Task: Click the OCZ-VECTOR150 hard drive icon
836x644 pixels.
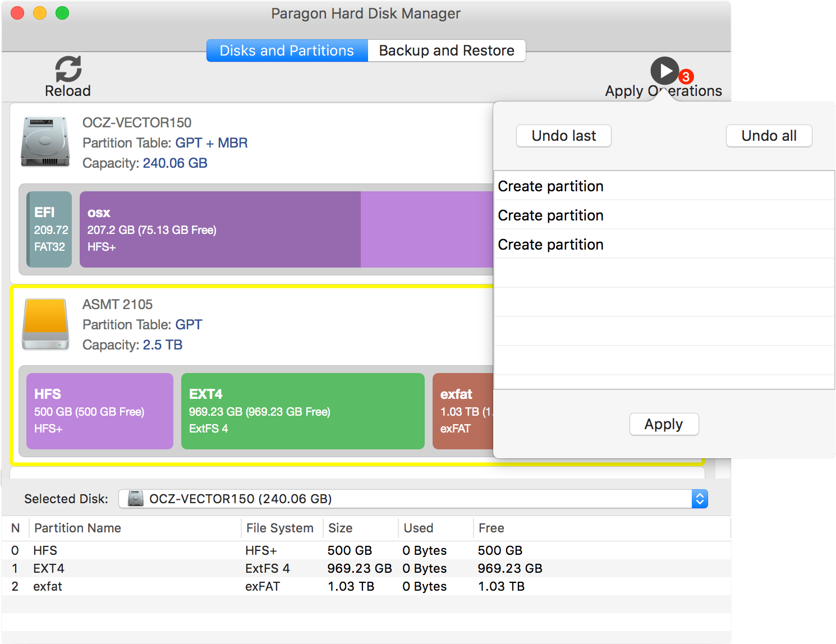Action: click(x=45, y=142)
